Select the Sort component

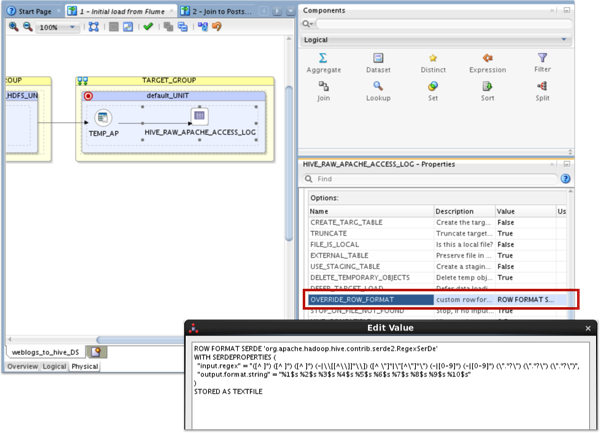pos(488,91)
